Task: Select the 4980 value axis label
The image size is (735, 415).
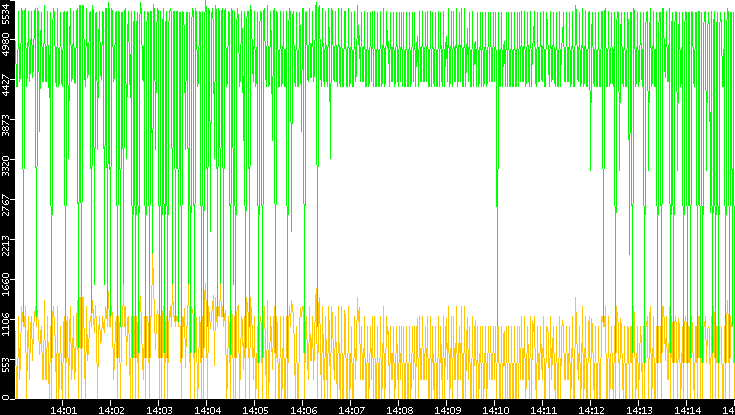Action: click(x=6, y=49)
